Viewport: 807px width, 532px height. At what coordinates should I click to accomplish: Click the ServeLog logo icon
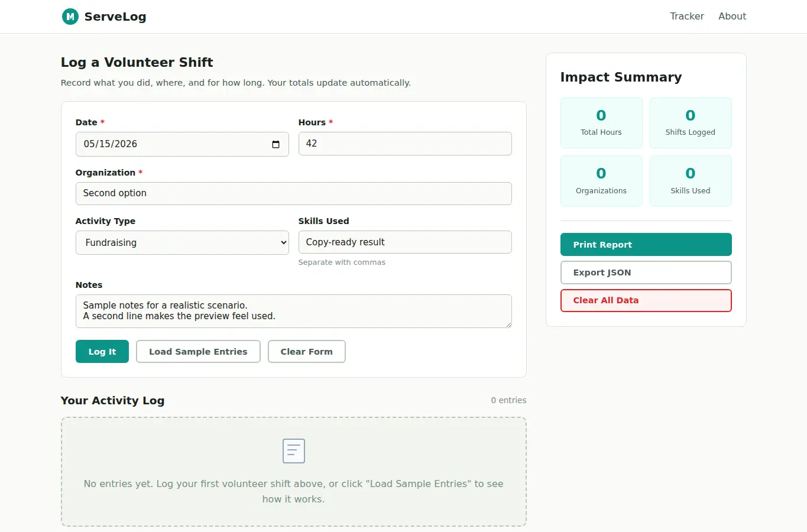[70, 17]
